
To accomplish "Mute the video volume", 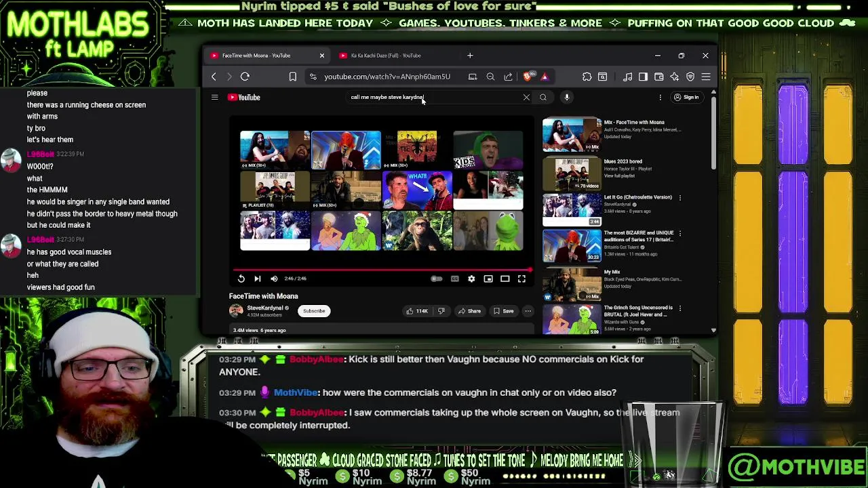I will pos(274,279).
